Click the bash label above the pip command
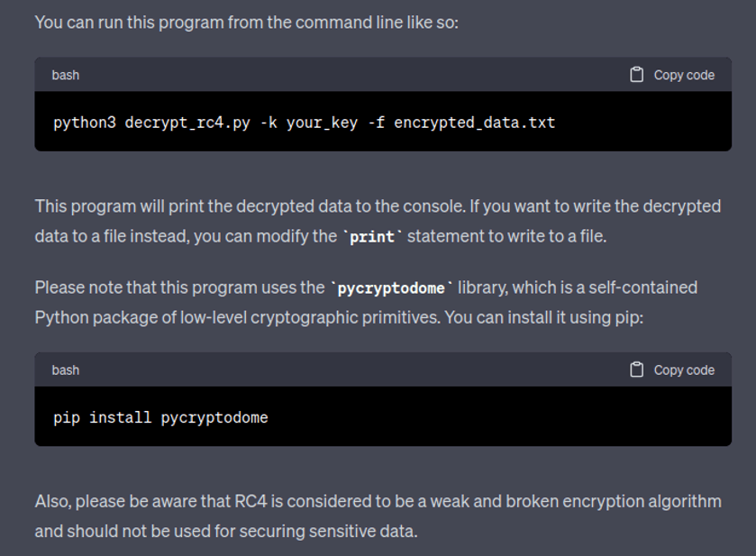Image resolution: width=756 pixels, height=556 pixels. click(x=65, y=370)
